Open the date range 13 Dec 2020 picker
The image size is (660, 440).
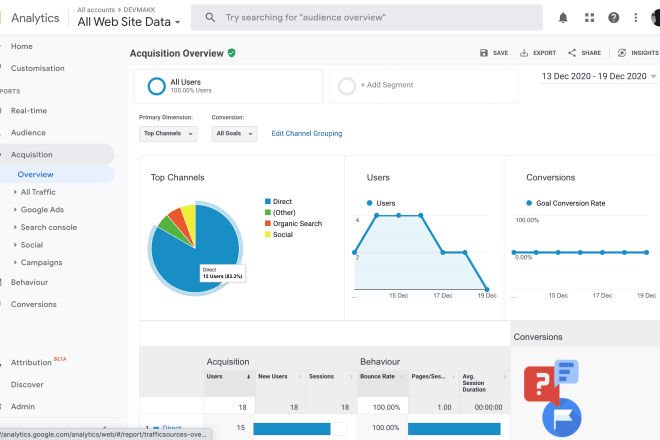599,76
